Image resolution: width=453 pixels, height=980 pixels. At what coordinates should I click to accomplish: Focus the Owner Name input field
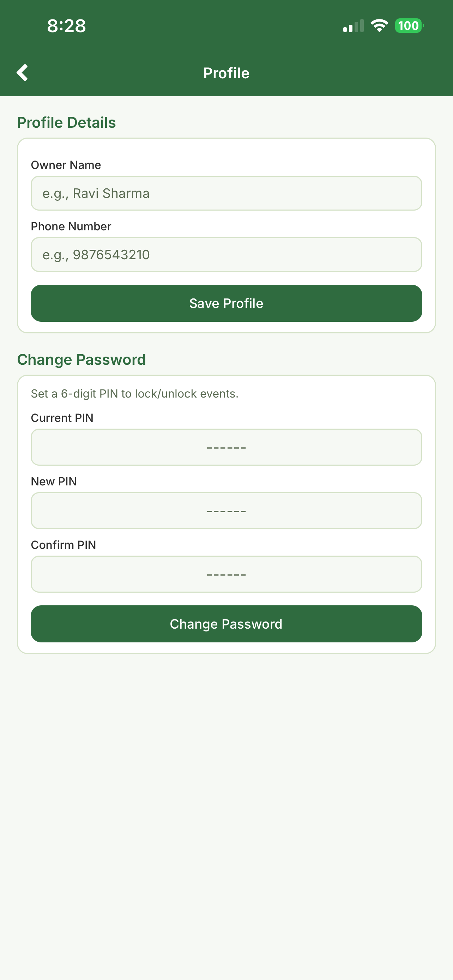[226, 193]
